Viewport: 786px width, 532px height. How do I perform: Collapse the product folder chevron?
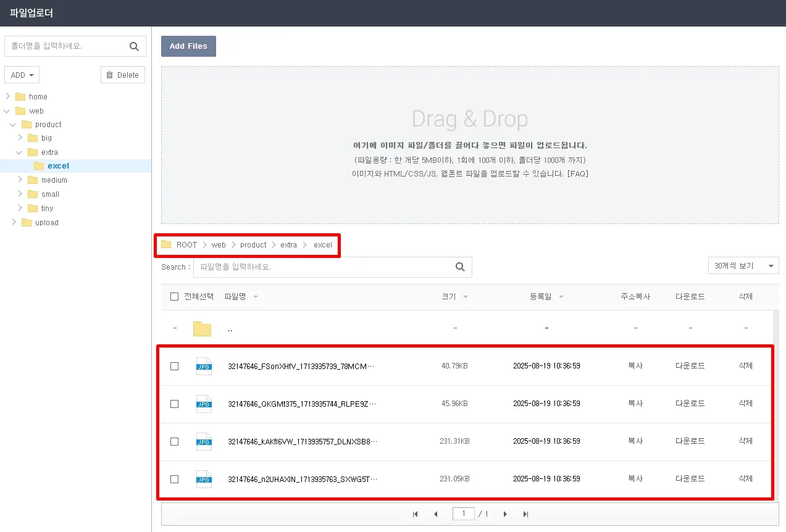(14, 125)
